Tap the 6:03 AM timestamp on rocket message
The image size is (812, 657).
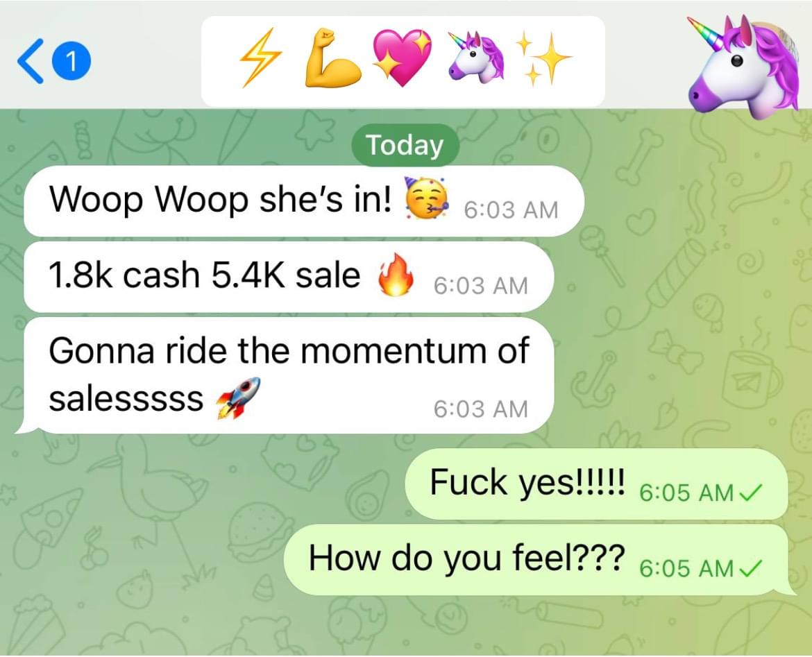480,409
